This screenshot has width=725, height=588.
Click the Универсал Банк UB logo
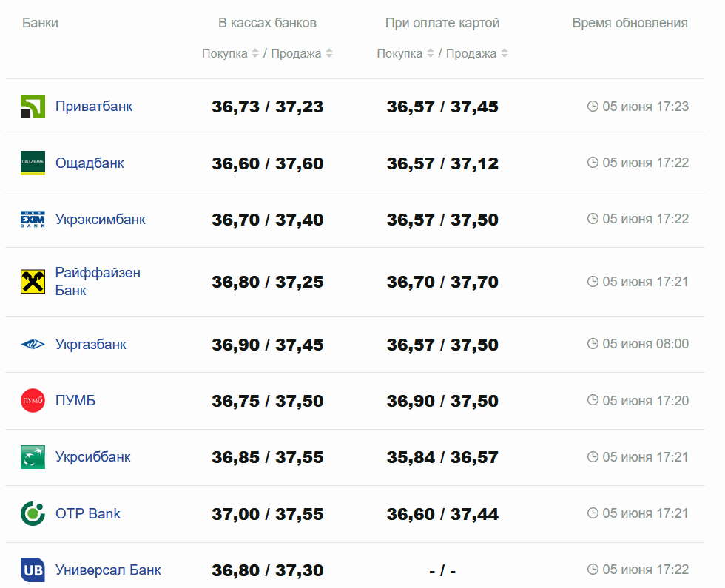click(33, 570)
